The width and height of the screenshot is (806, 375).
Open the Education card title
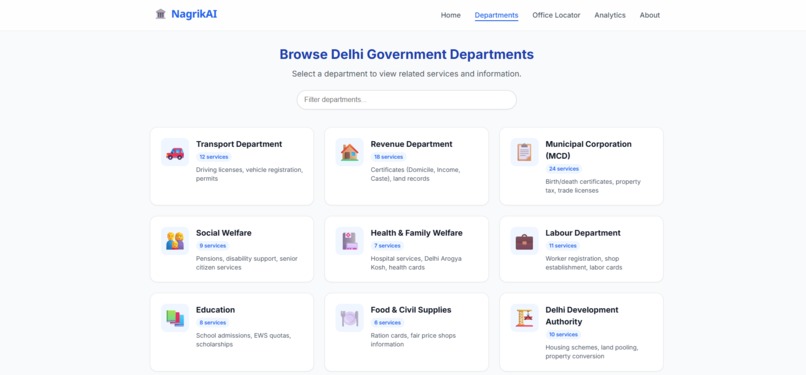(215, 310)
